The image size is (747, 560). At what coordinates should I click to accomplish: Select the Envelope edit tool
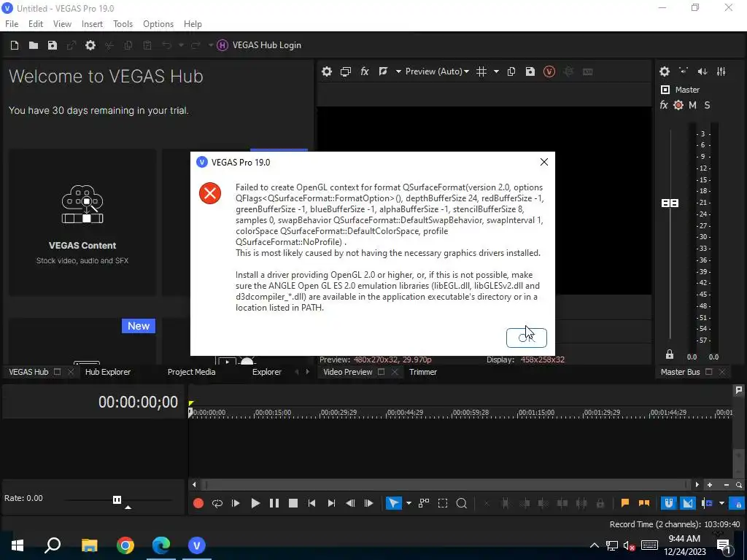(x=424, y=503)
